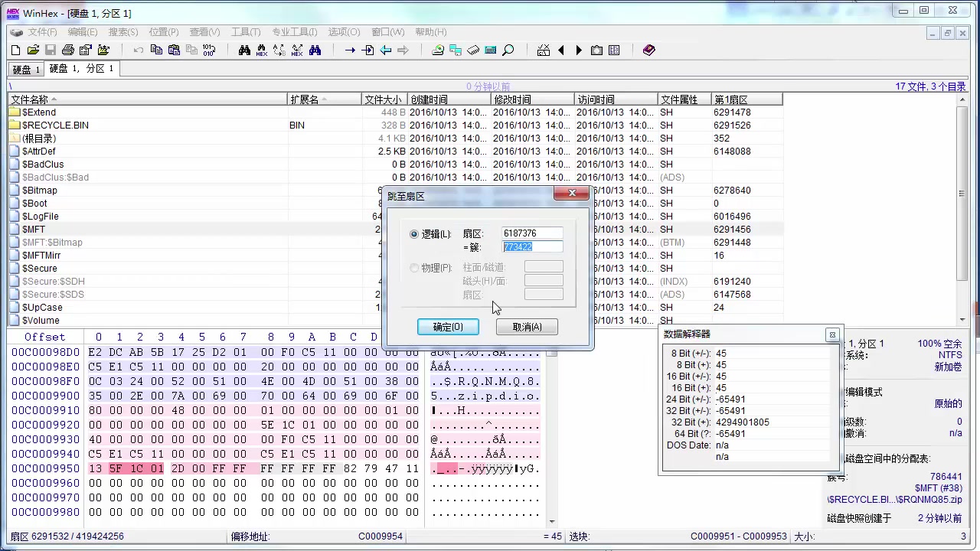Click 确定(O) in the sector dialog

tap(448, 327)
